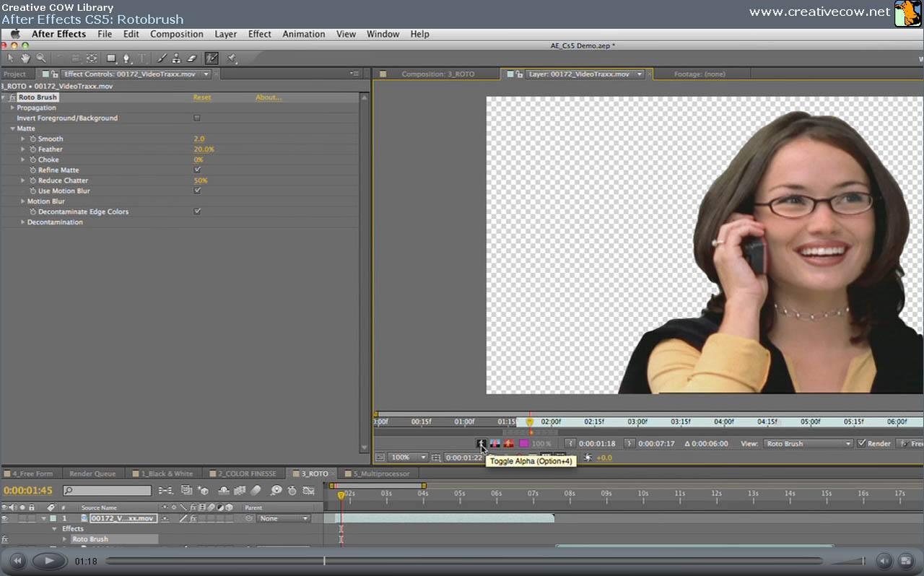Select the Hand tool

coord(26,58)
